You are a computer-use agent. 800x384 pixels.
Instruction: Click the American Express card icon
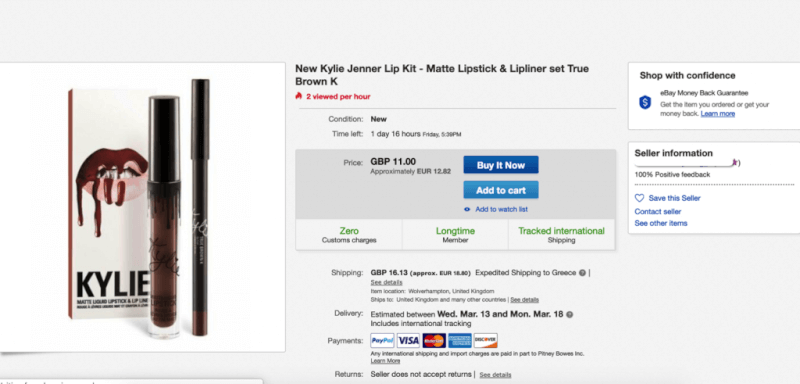coord(460,341)
